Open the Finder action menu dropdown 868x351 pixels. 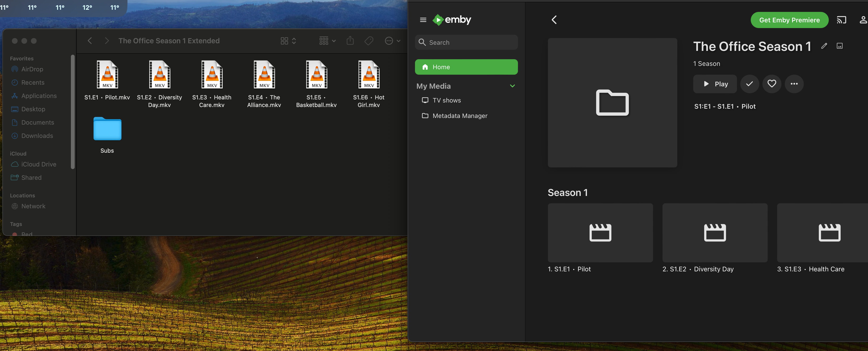pos(392,41)
